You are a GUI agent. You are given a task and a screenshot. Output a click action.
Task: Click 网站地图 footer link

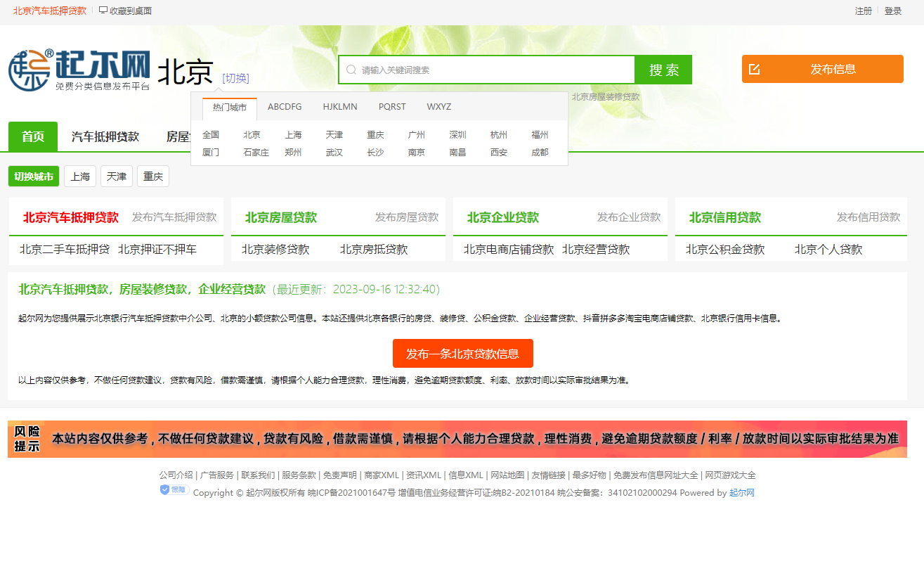pyautogui.click(x=507, y=475)
